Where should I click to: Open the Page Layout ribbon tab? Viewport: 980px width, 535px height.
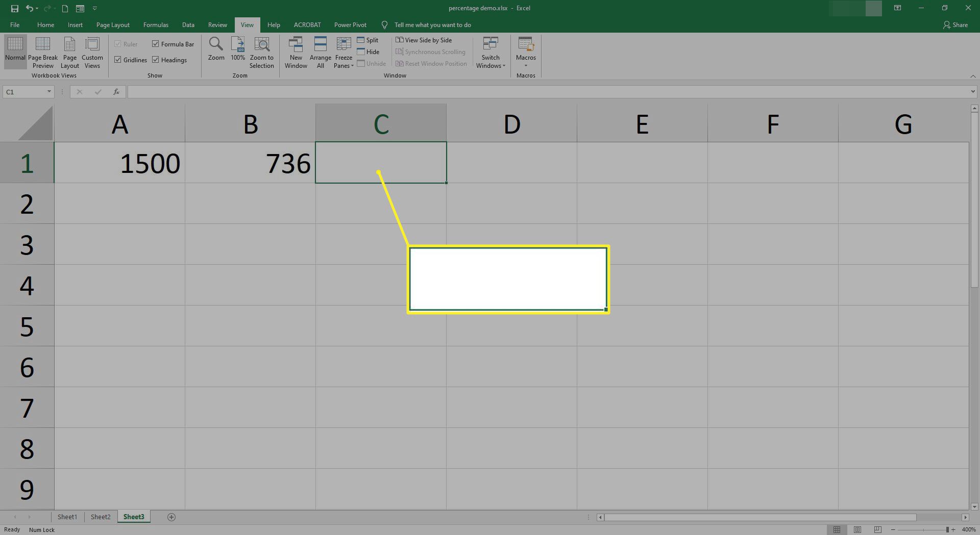(x=113, y=24)
